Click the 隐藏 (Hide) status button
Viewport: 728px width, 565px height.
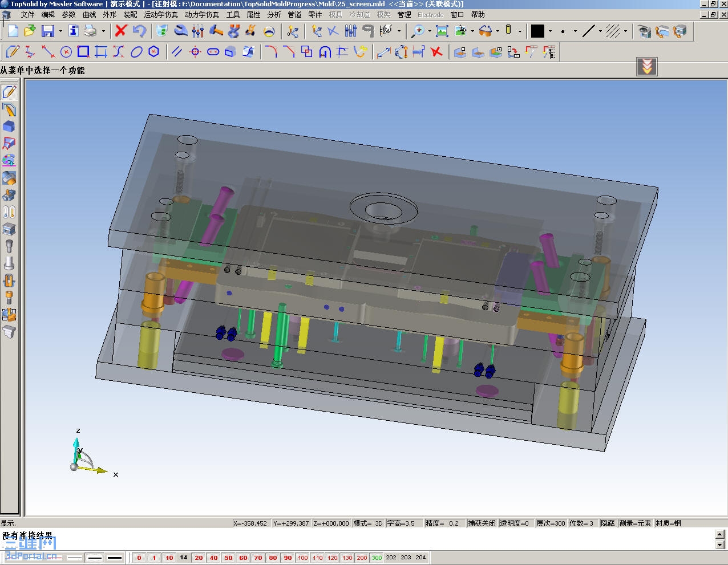click(608, 523)
